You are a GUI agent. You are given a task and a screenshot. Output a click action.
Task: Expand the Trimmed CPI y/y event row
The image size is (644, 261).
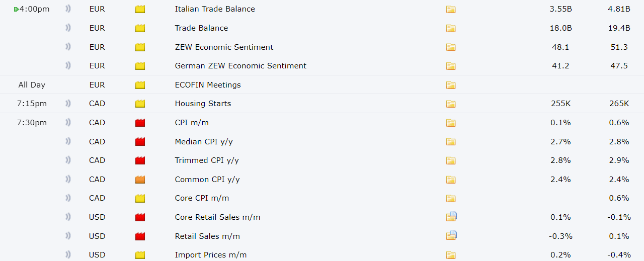point(322,160)
